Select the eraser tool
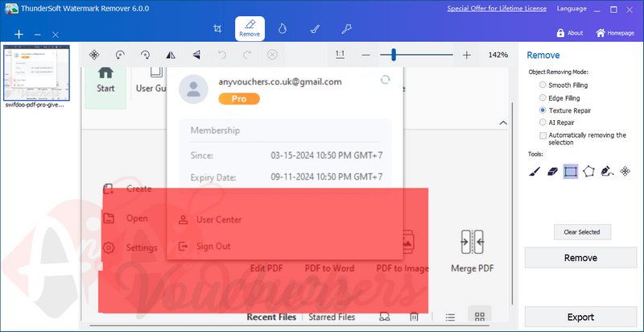Screen dimensions: 644x332 click(x=552, y=172)
